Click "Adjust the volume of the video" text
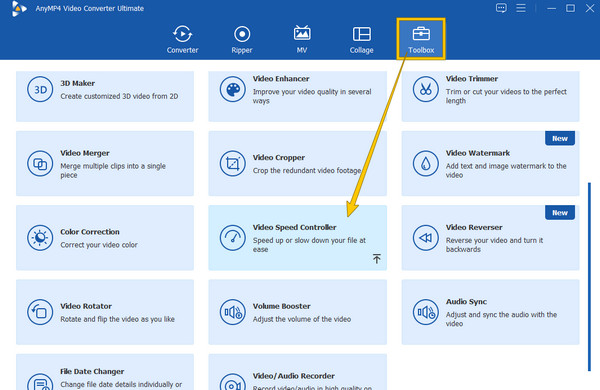This screenshot has height=390, width=600. coord(302,319)
